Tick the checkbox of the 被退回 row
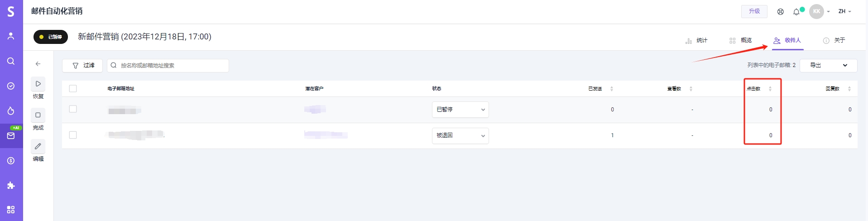868x221 pixels. tap(73, 135)
